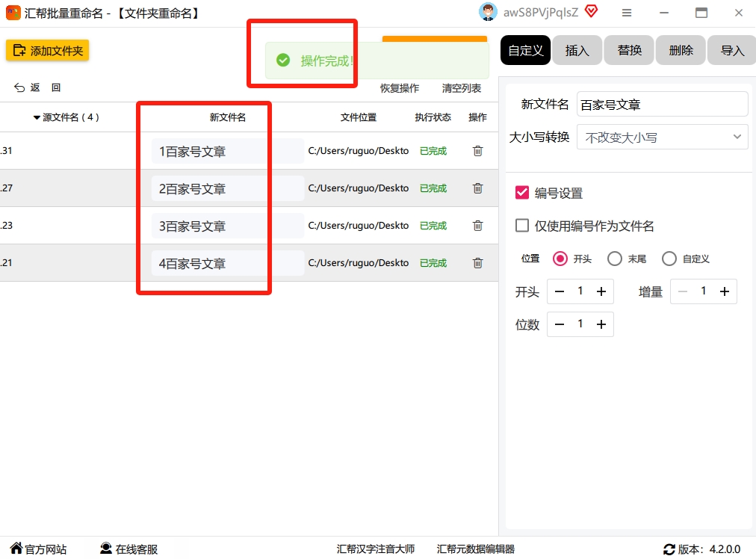Click the 返回 back button
Screen dimensions: 756x559
pyautogui.click(x=37, y=87)
